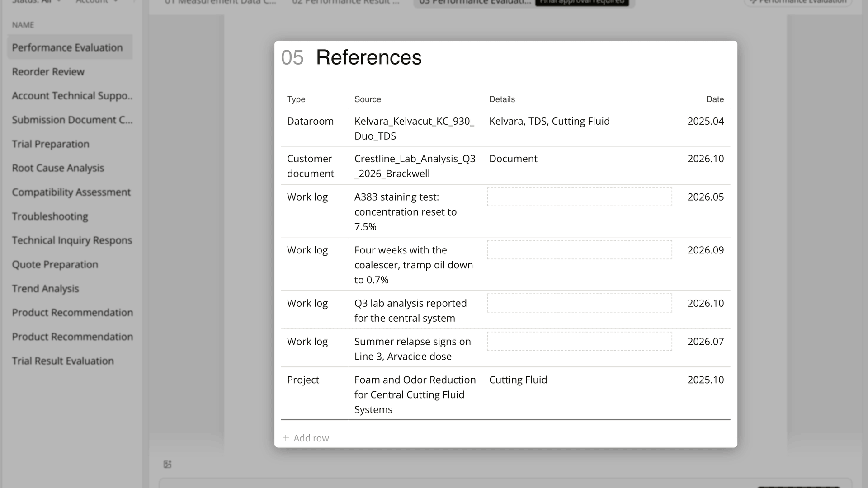This screenshot has width=868, height=488.
Task: Click the 03 Performance Evaluation tab
Action: [475, 2]
